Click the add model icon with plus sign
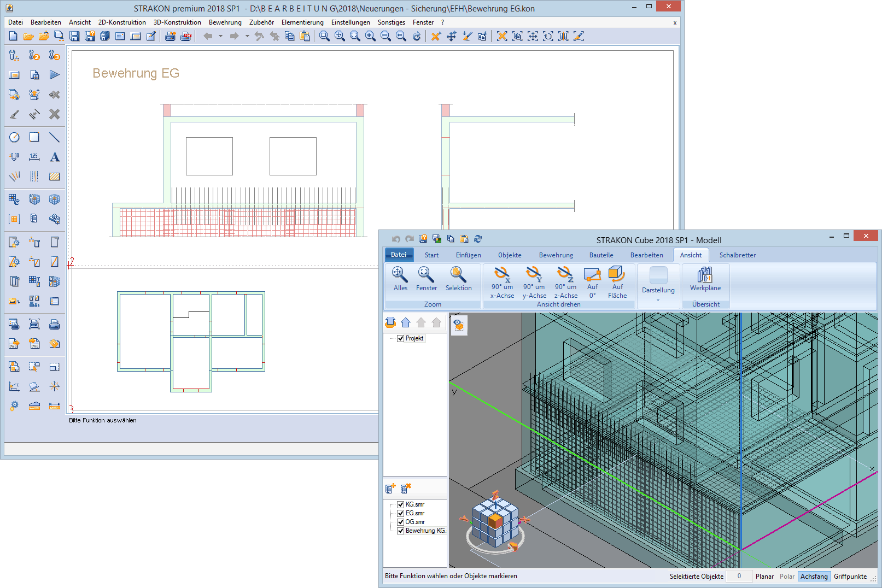Screen dimensions: 882x588 [390, 488]
